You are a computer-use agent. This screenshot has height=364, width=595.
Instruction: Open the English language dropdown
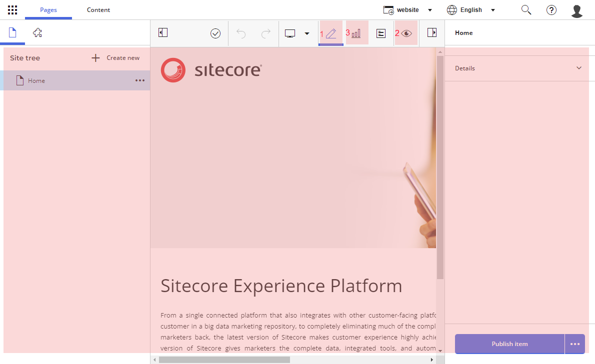coord(471,10)
